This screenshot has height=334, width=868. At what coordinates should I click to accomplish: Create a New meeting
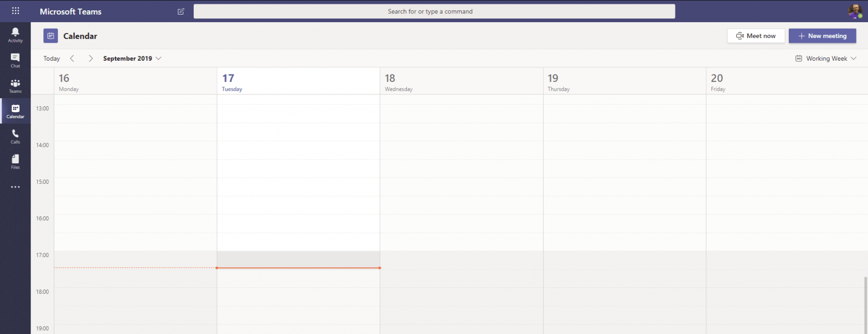tap(822, 36)
